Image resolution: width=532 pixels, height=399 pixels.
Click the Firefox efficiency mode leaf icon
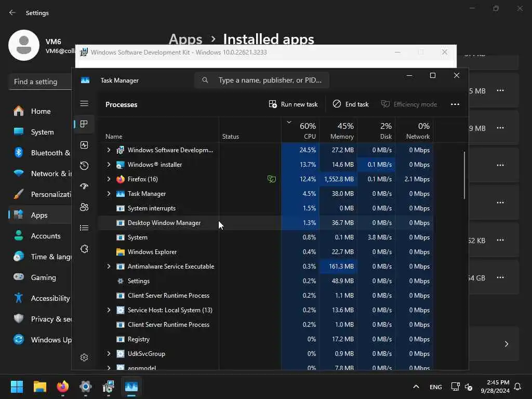tap(271, 179)
